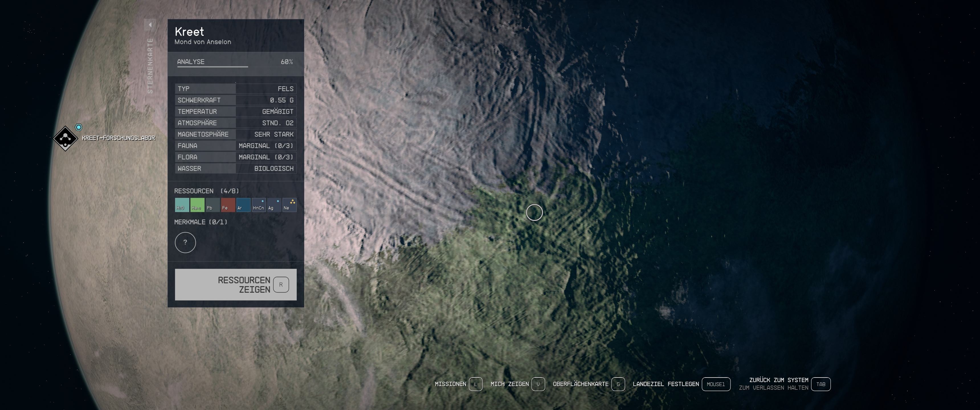Screen dimensions: 980x410
Task: Select the undiscovered Ag silver resource tile
Action: (274, 205)
